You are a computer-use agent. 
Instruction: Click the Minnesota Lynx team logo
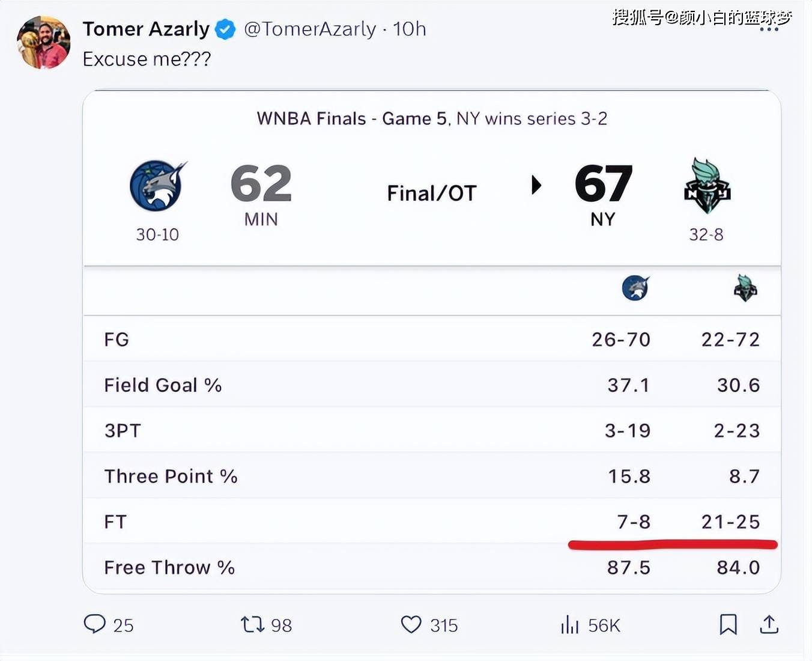pyautogui.click(x=158, y=185)
